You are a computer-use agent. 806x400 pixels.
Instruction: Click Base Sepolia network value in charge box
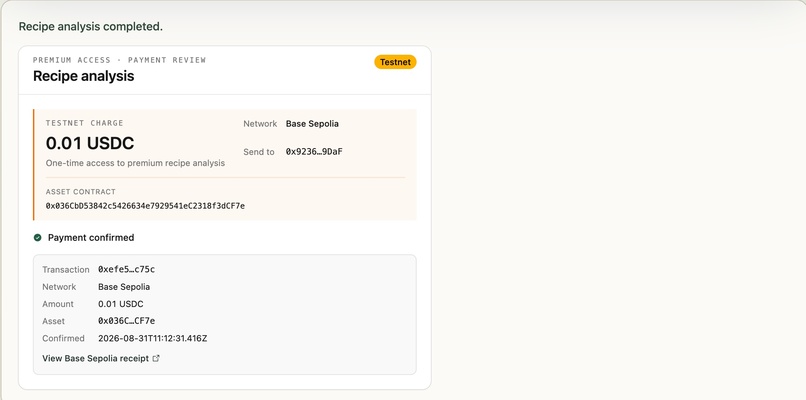pos(312,123)
